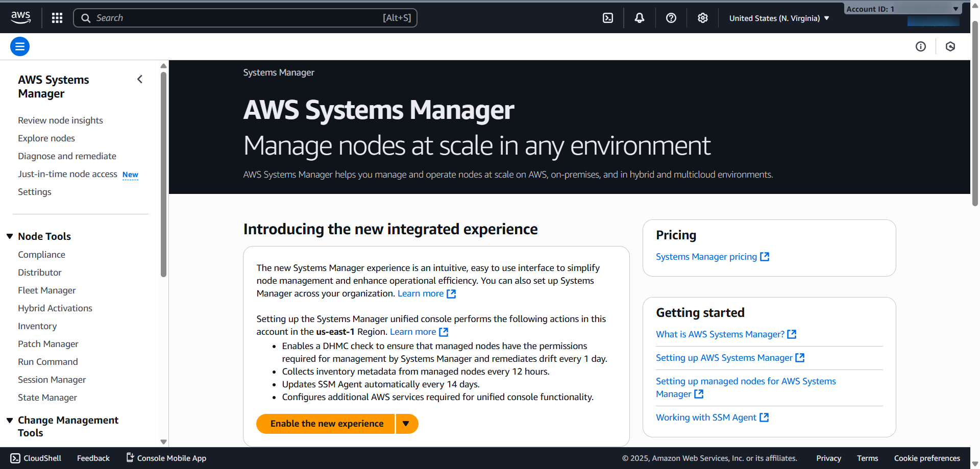Screen dimensions: 980x469
Task: Open Distributor in the sidebar
Action: (40, 273)
